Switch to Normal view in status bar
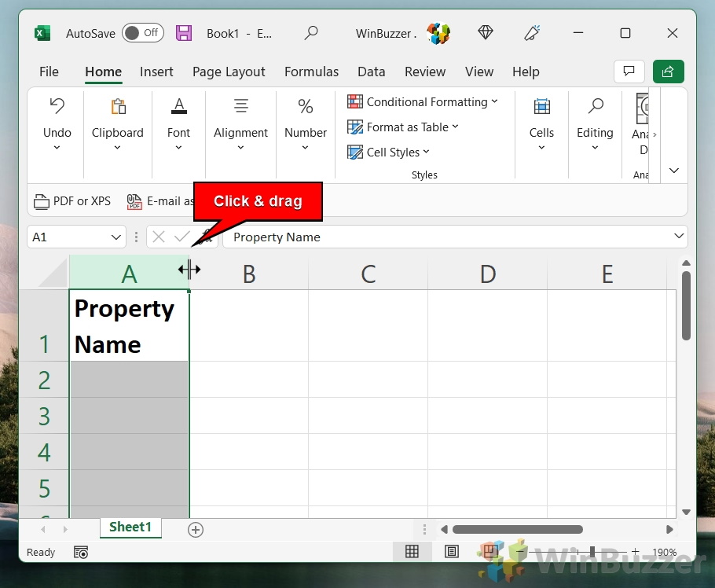Screen dimensions: 715x588 pyautogui.click(x=412, y=551)
